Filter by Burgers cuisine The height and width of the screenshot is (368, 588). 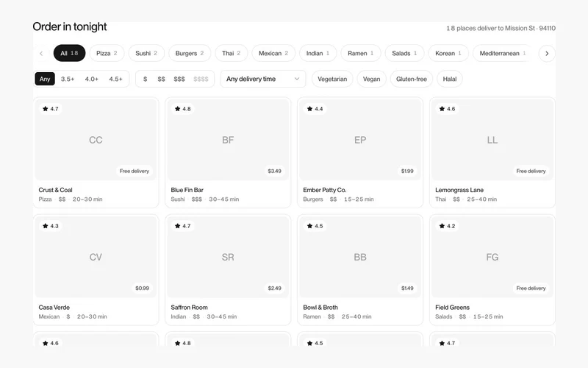click(x=190, y=53)
